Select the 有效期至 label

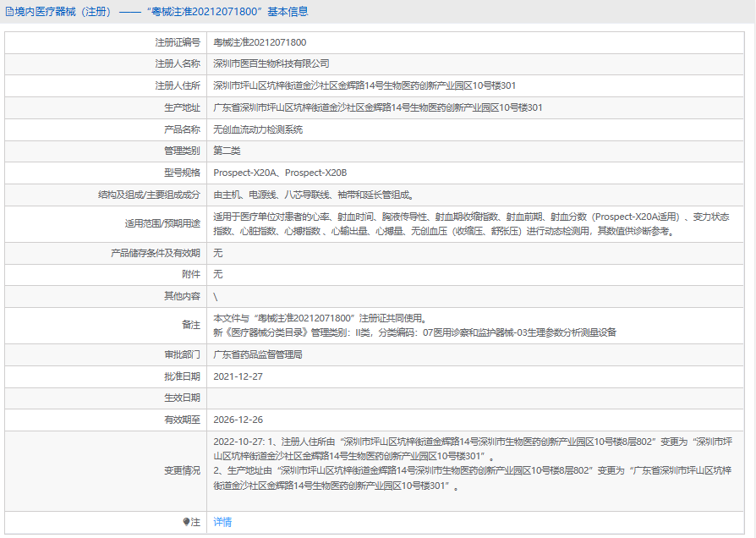(183, 420)
